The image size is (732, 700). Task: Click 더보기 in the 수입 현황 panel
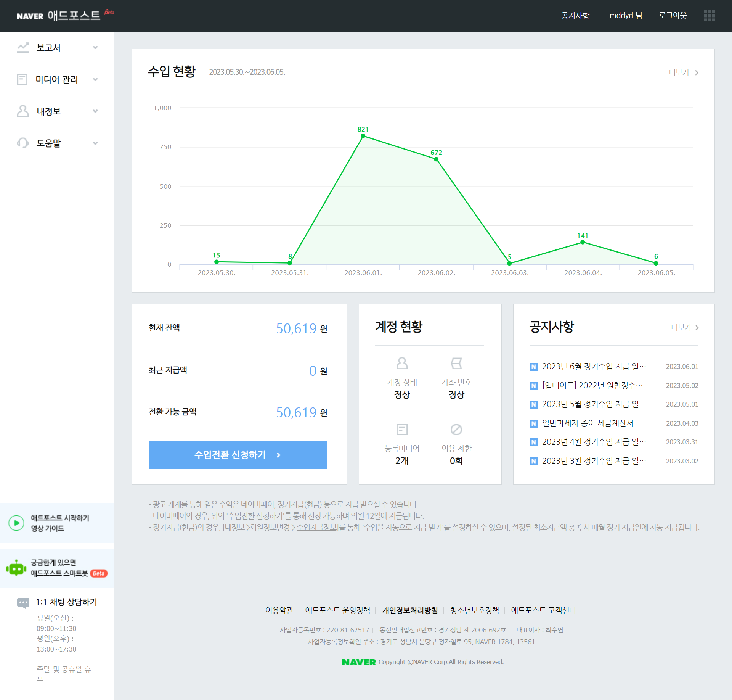pyautogui.click(x=683, y=72)
